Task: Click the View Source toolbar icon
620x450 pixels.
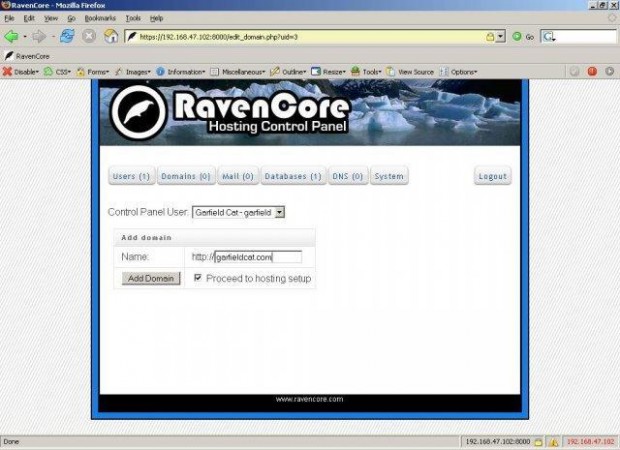Action: click(x=410, y=72)
